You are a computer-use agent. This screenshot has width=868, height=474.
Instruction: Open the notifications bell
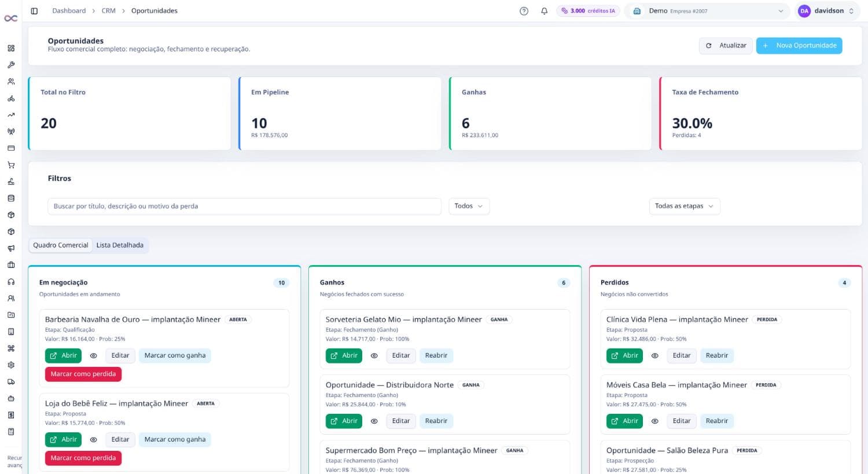pyautogui.click(x=544, y=11)
